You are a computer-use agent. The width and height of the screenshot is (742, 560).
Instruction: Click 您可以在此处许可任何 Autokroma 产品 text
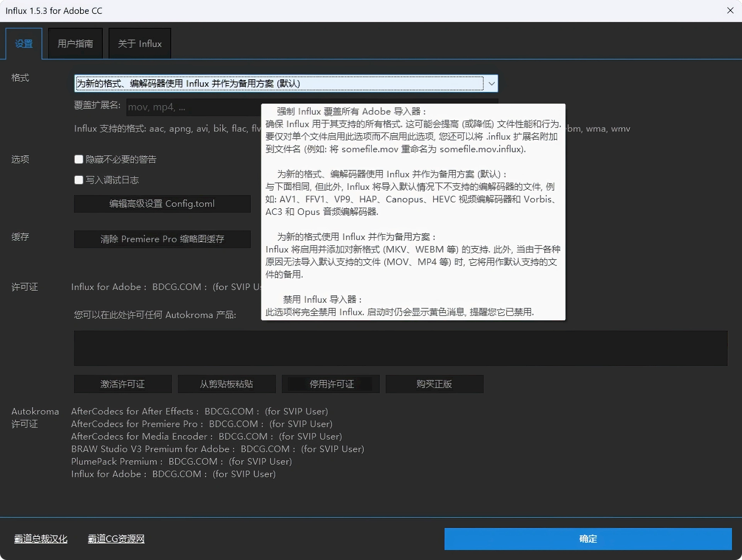[x=155, y=315]
